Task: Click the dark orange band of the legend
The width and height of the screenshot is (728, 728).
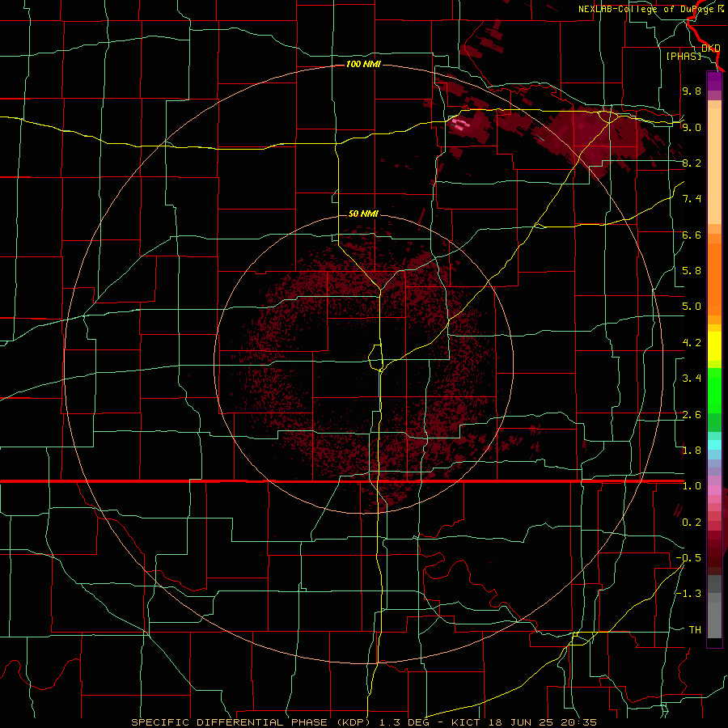Action: (x=714, y=278)
